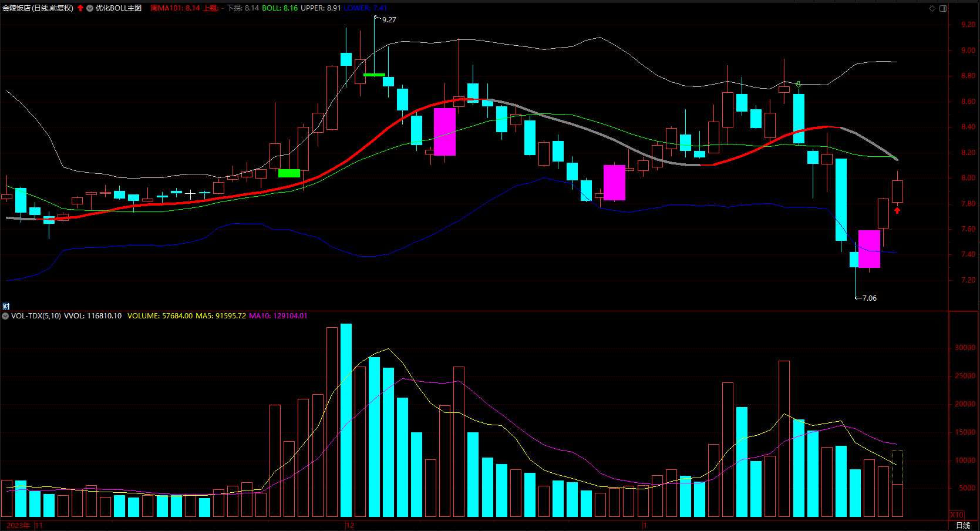This screenshot has height=531, width=980.
Task: Click the red buy arrow below the last candle
Action: (897, 210)
